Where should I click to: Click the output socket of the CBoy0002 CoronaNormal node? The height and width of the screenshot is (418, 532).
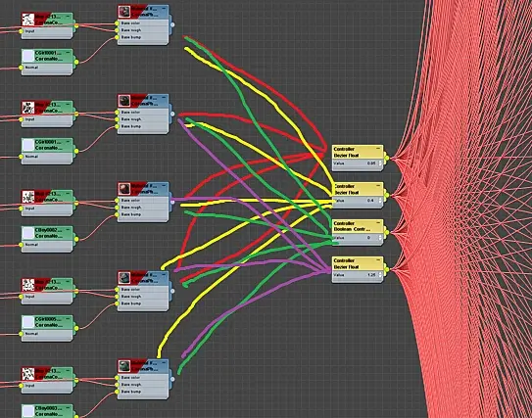pos(76,239)
